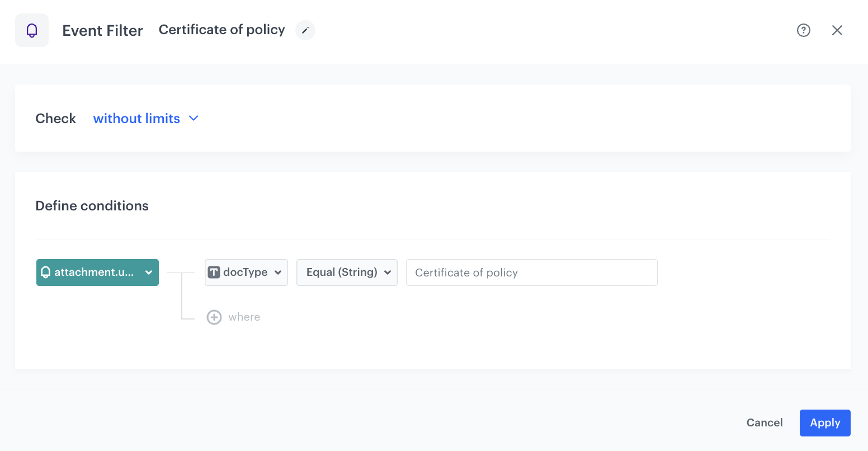The width and height of the screenshot is (868, 451).
Task: Click the Define conditions heading
Action: point(92,206)
